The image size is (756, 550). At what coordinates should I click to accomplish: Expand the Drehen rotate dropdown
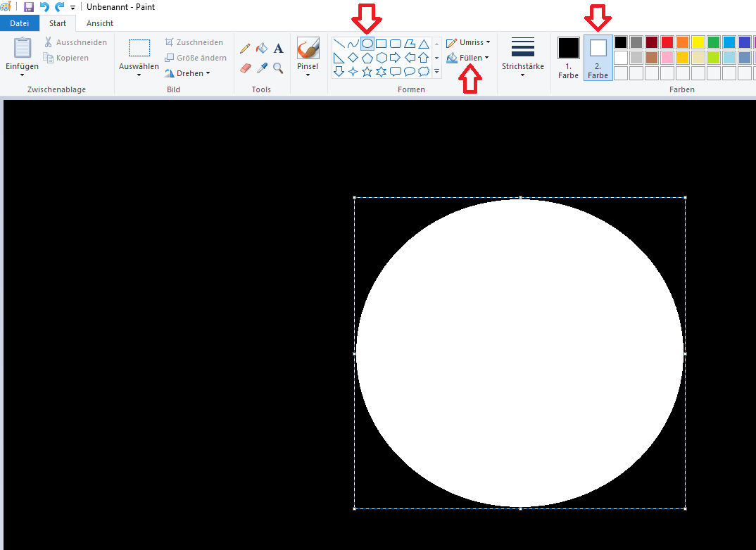[x=187, y=73]
